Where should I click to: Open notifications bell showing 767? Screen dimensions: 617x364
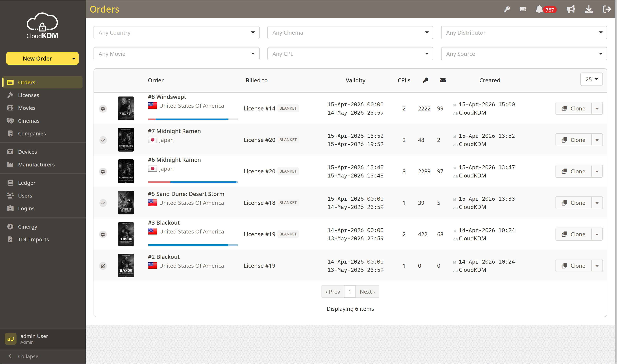546,9
